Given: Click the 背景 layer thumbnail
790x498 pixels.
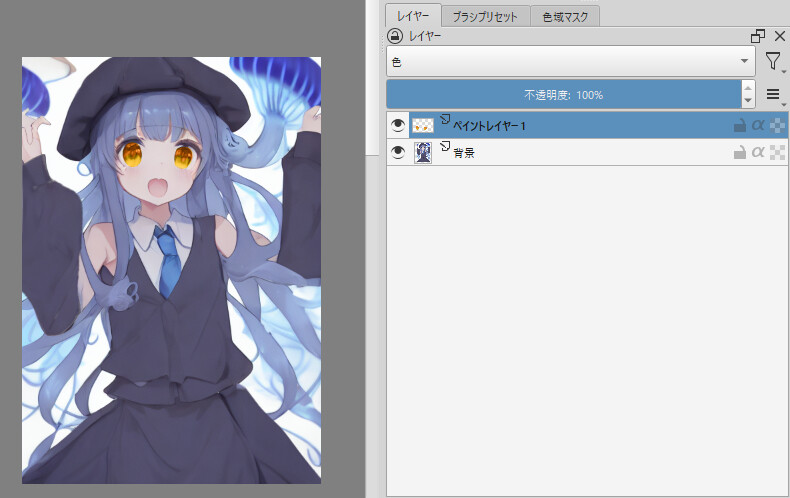Looking at the screenshot, I should coord(423,152).
